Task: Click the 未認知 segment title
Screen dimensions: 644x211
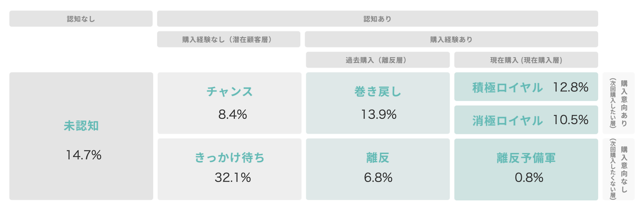Action: [81, 126]
